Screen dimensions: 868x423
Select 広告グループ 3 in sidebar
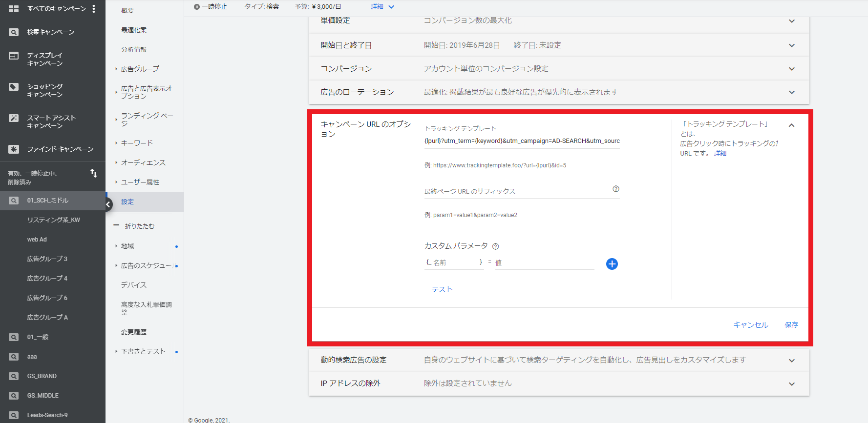pyautogui.click(x=47, y=259)
